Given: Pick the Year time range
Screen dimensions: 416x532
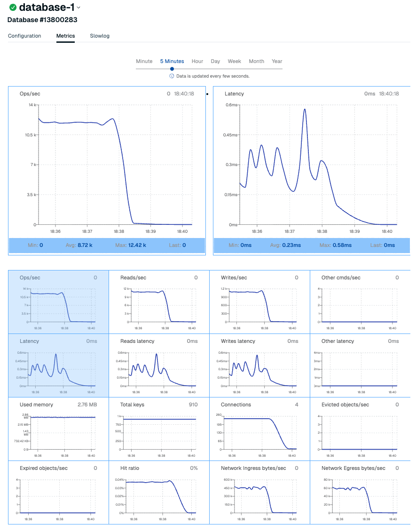Looking at the screenshot, I should coord(277,61).
